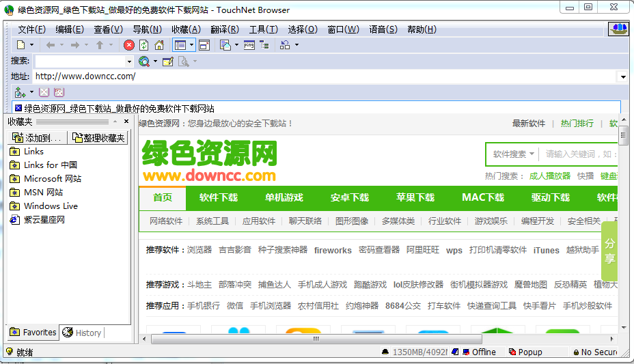
Task: Click the horizontal scrollbar thumb
Action: click(316, 339)
